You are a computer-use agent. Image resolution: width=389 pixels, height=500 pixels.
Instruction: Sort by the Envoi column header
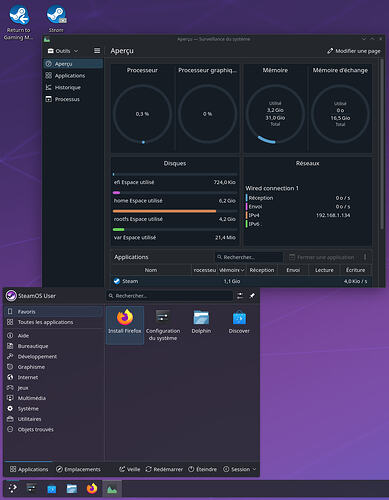tap(293, 270)
